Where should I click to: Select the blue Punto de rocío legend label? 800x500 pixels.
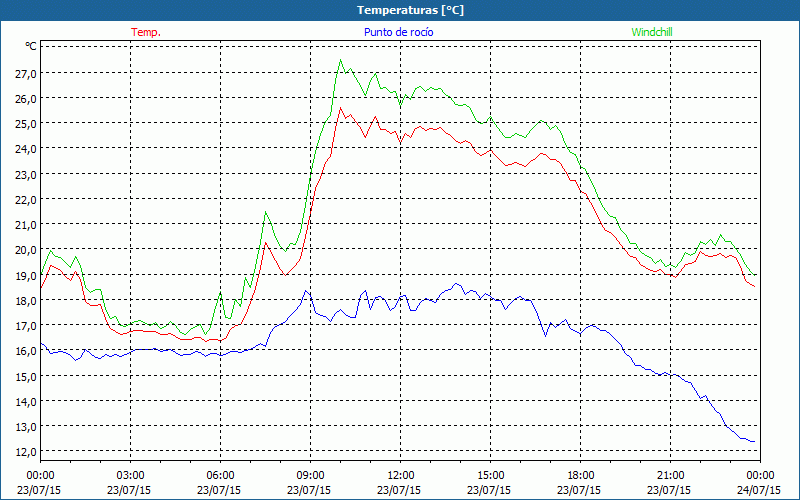(x=398, y=32)
